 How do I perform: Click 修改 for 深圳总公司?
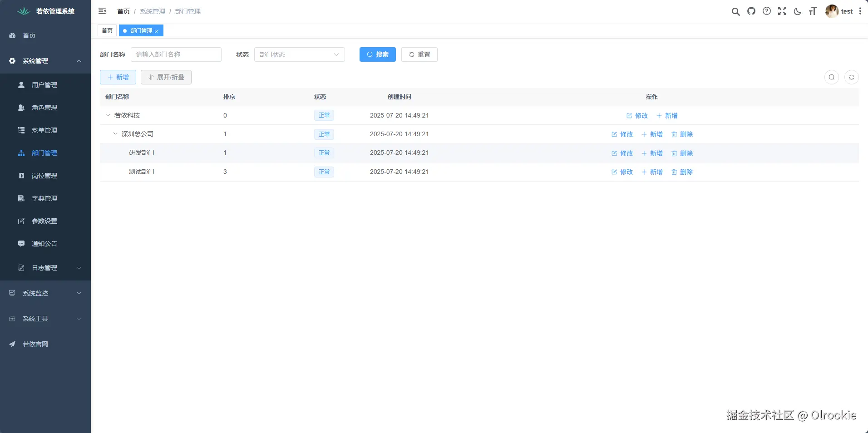(x=622, y=134)
